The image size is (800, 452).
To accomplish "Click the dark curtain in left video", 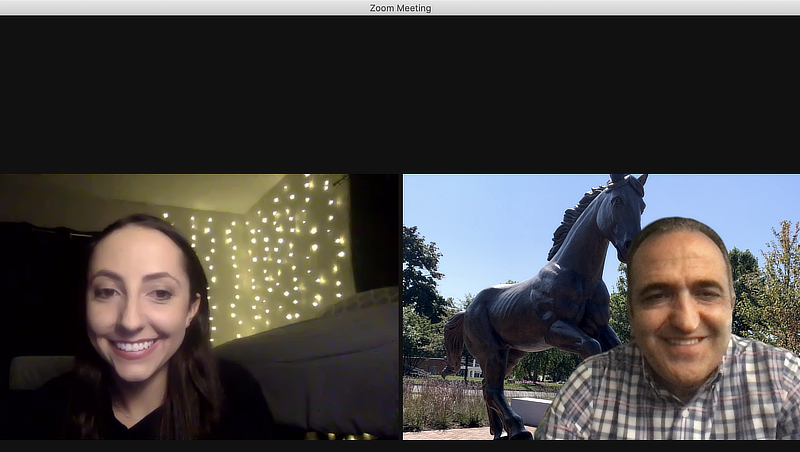I will click(372, 230).
